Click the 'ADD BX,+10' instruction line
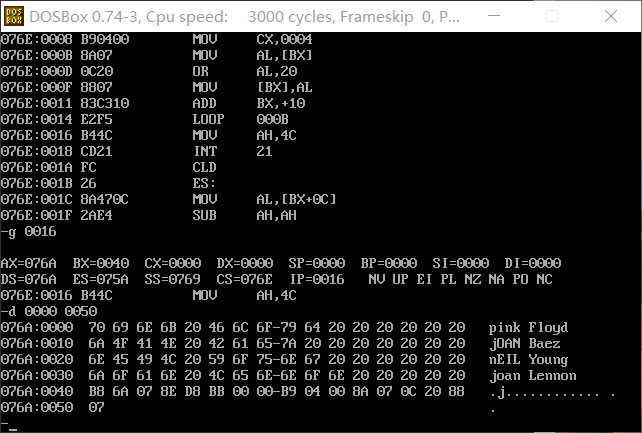The width and height of the screenshot is (642, 433). tap(153, 103)
